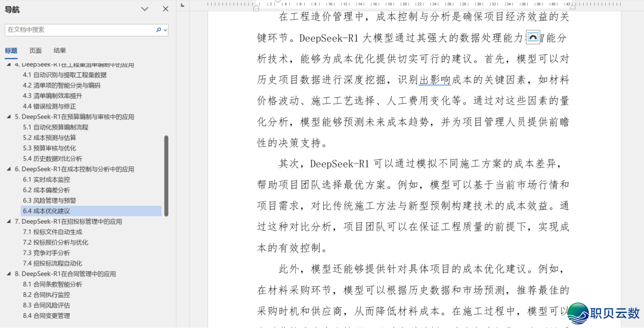The image size is (644, 328).
Task: Click the navigation pane vertical scrollbar thumb
Action: 166,176
